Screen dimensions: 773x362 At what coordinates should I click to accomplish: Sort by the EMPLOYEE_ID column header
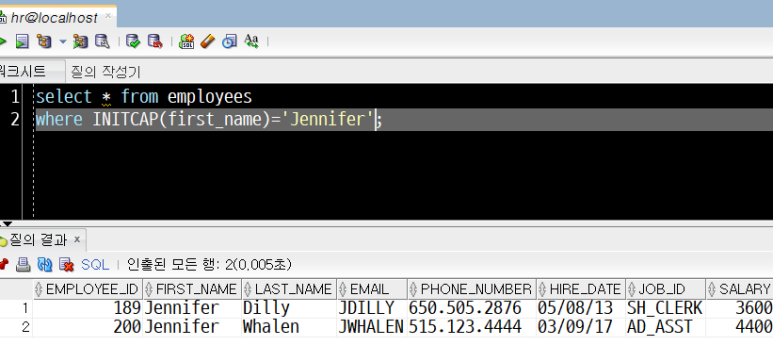click(88, 289)
